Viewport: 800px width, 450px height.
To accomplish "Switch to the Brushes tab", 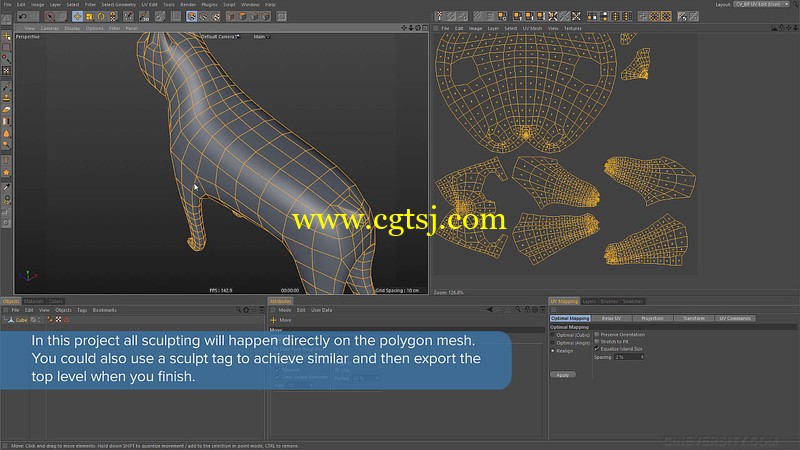I will click(x=609, y=301).
